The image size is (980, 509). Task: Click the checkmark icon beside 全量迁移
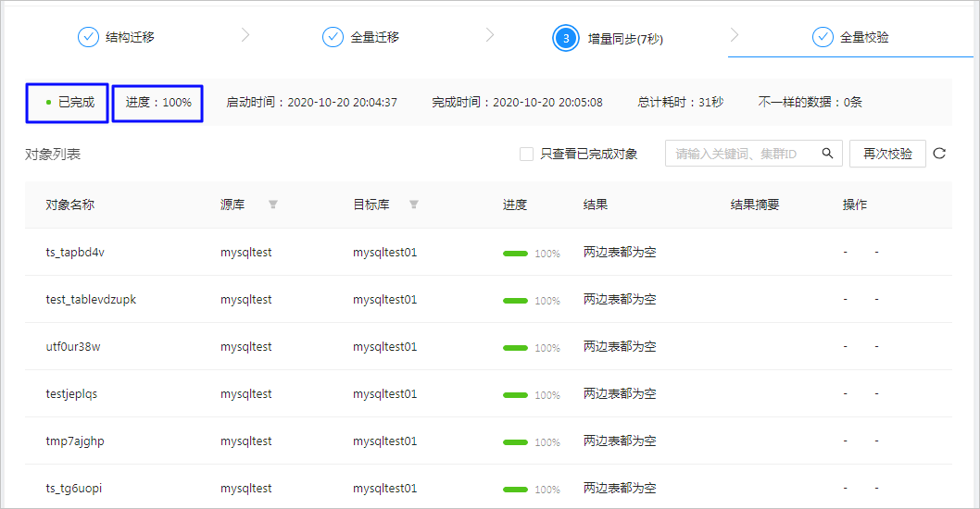coord(333,37)
